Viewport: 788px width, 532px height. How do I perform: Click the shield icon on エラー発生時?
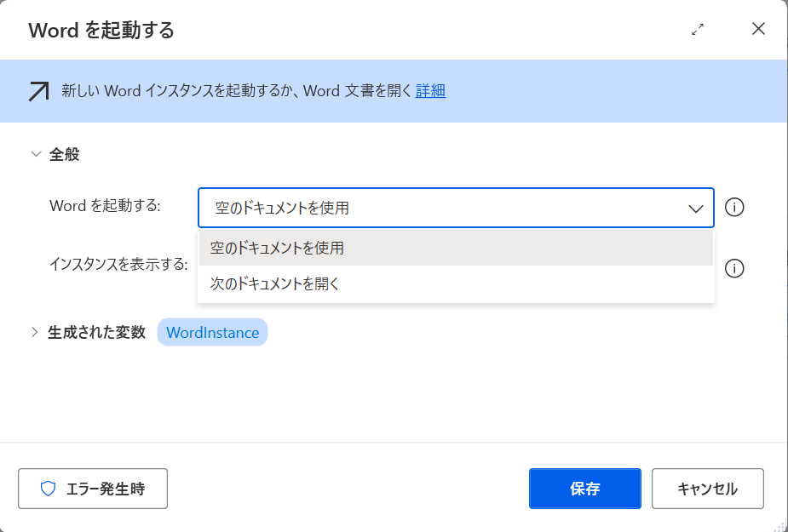tap(49, 489)
